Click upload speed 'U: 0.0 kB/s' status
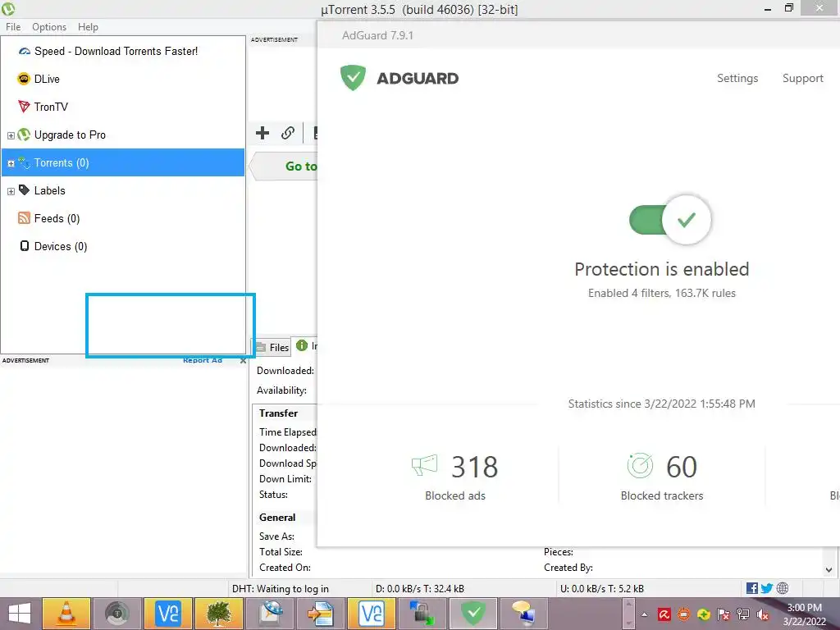The width and height of the screenshot is (840, 630). tap(601, 589)
